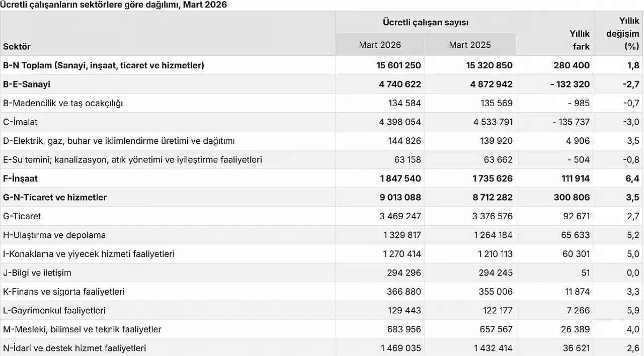
Task: Click the value 9 013 088
Action: [400, 198]
